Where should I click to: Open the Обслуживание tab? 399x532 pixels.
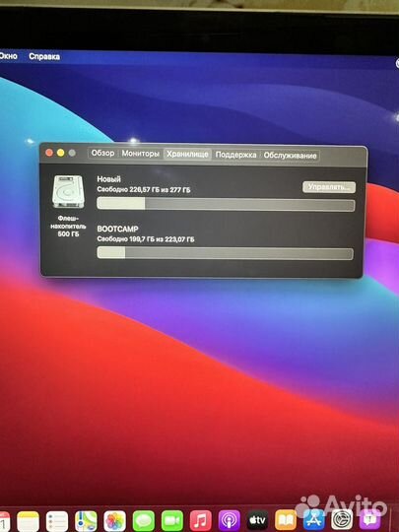pyautogui.click(x=290, y=156)
